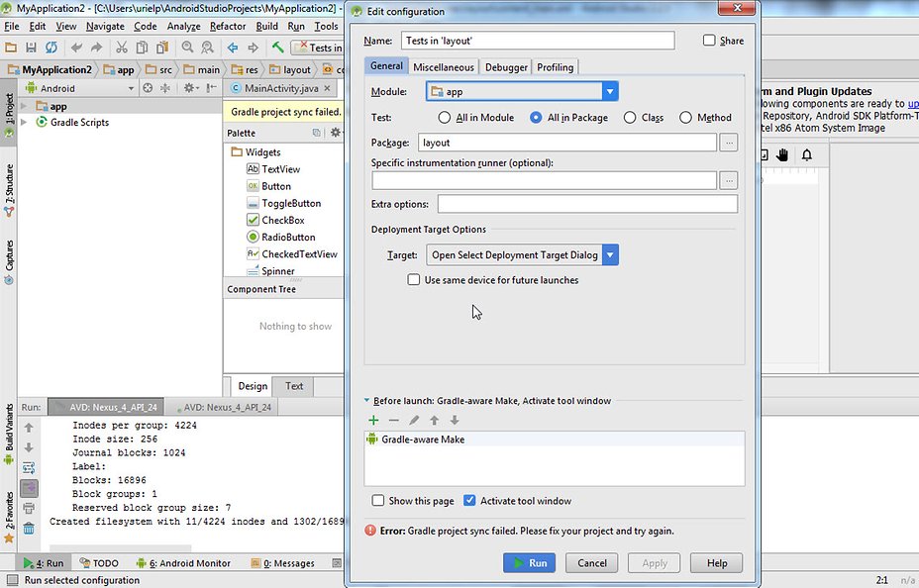Click the Forward navigation arrow
This screenshot has height=588, width=919.
tap(254, 48)
